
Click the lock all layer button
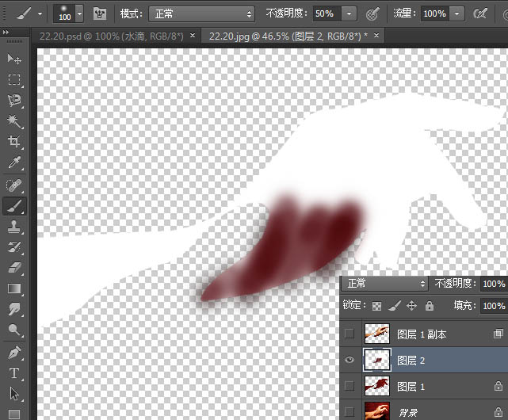coord(430,306)
